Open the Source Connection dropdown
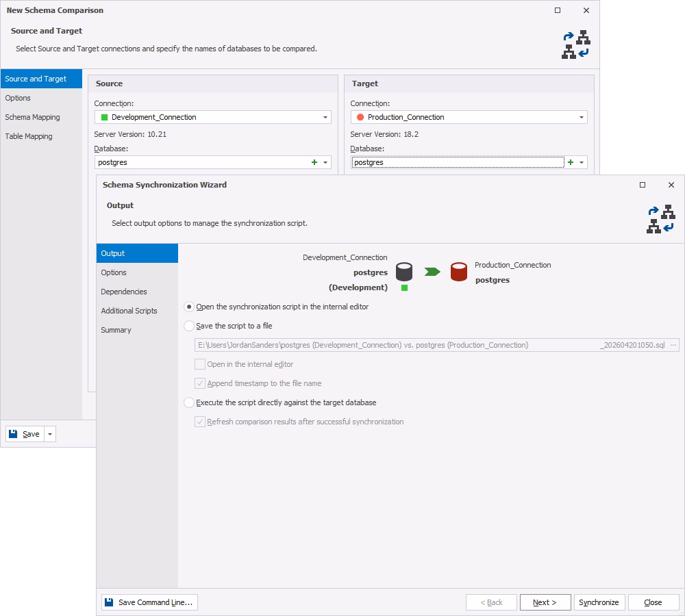 click(x=325, y=117)
